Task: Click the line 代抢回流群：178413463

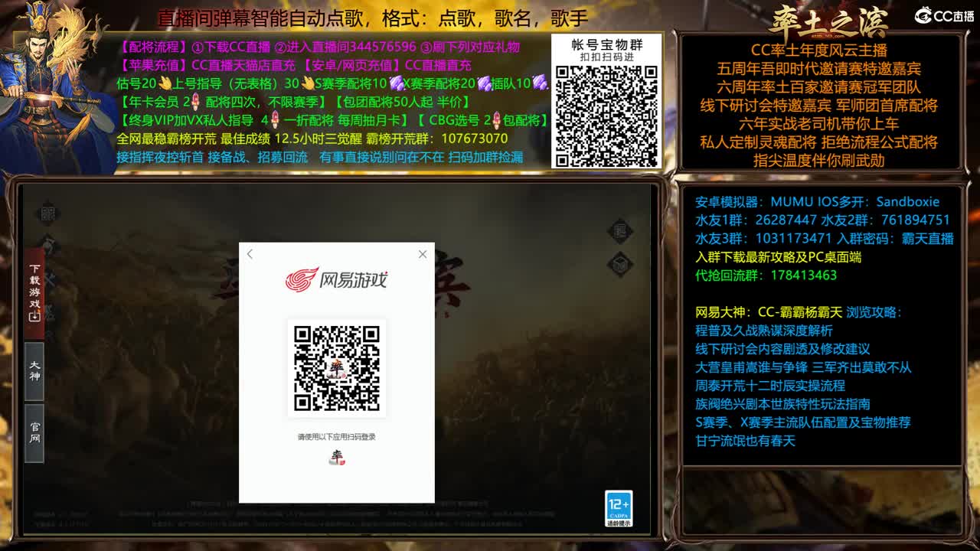Action: point(766,275)
